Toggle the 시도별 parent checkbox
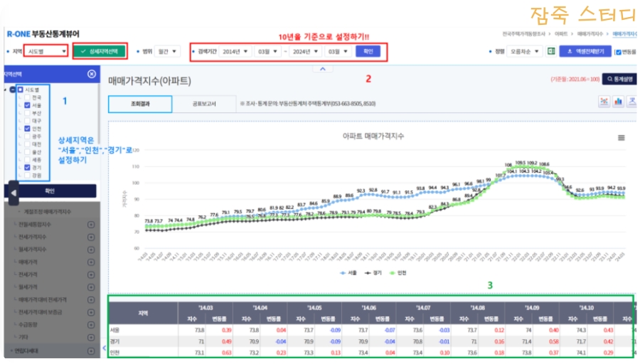This screenshot has width=640, height=364. (20, 90)
